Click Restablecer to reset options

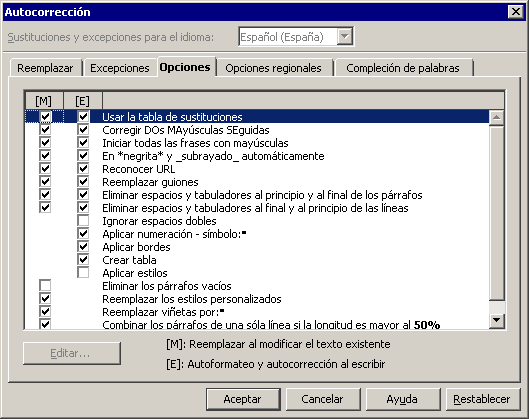pos(482,399)
